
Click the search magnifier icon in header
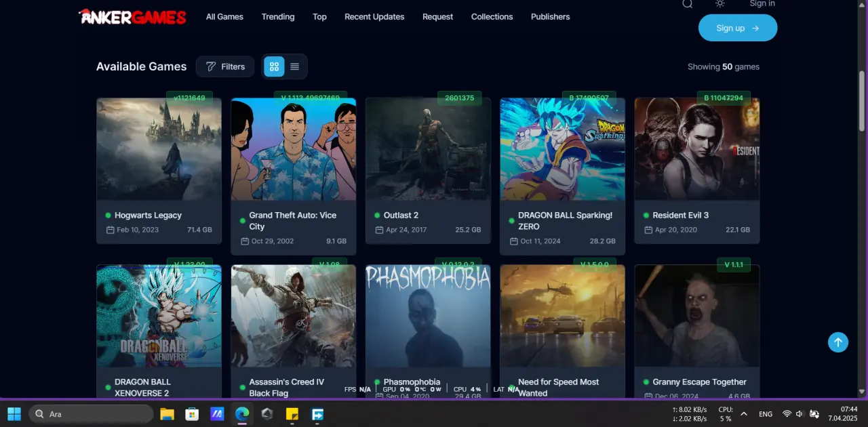pos(687,3)
